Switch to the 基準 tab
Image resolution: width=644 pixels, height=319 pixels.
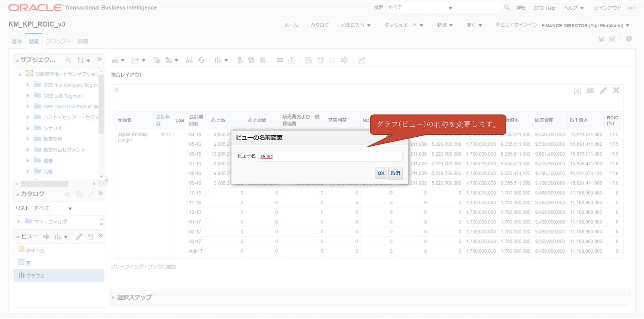pyautogui.click(x=17, y=41)
